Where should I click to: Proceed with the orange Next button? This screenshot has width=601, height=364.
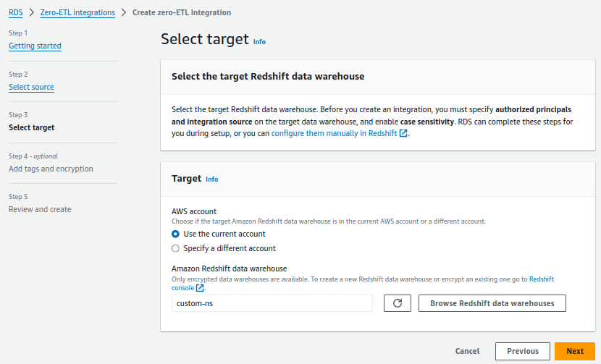575,351
